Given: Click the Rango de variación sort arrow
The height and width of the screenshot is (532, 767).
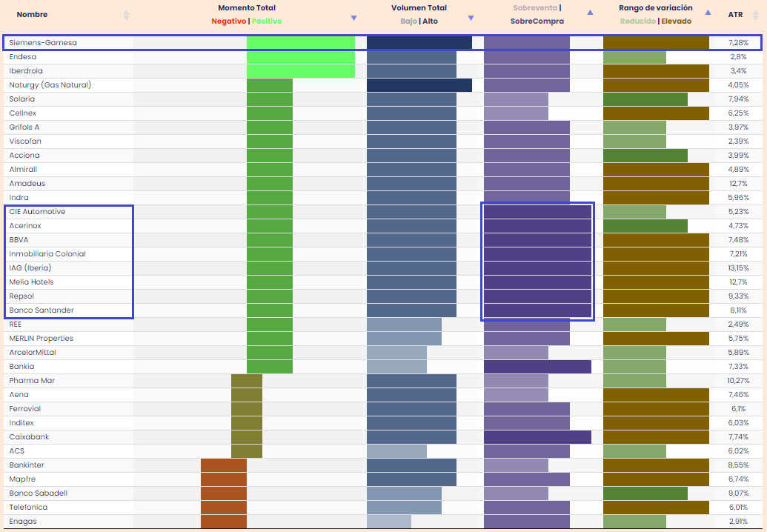Looking at the screenshot, I should pyautogui.click(x=708, y=12).
